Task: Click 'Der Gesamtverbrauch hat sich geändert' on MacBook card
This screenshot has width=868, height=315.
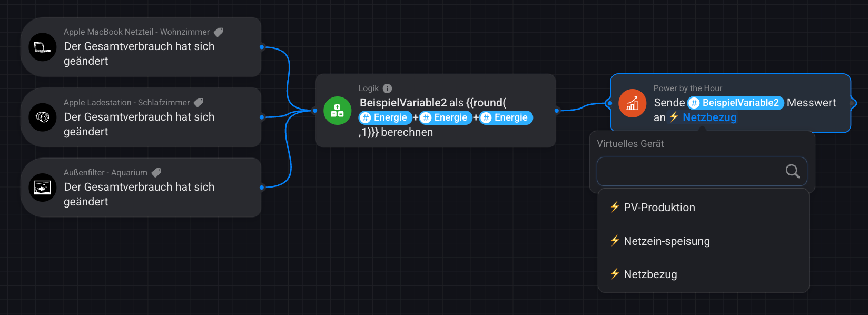Action: [139, 54]
